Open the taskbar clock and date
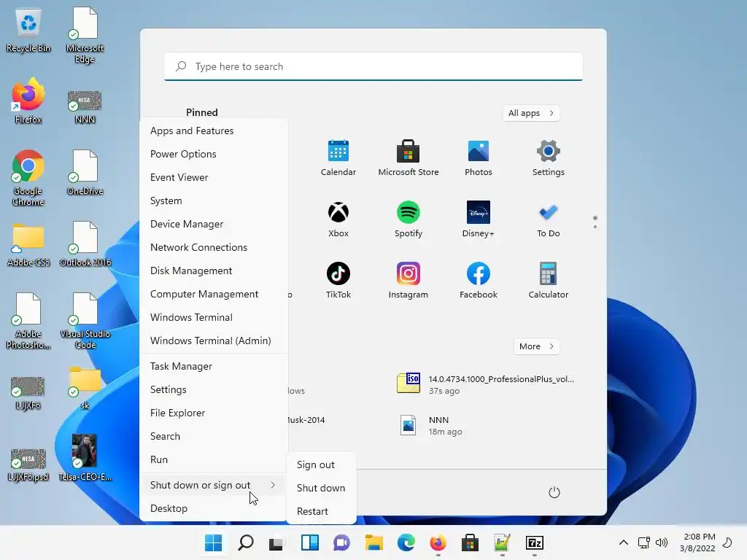The width and height of the screenshot is (747, 560). point(697,542)
